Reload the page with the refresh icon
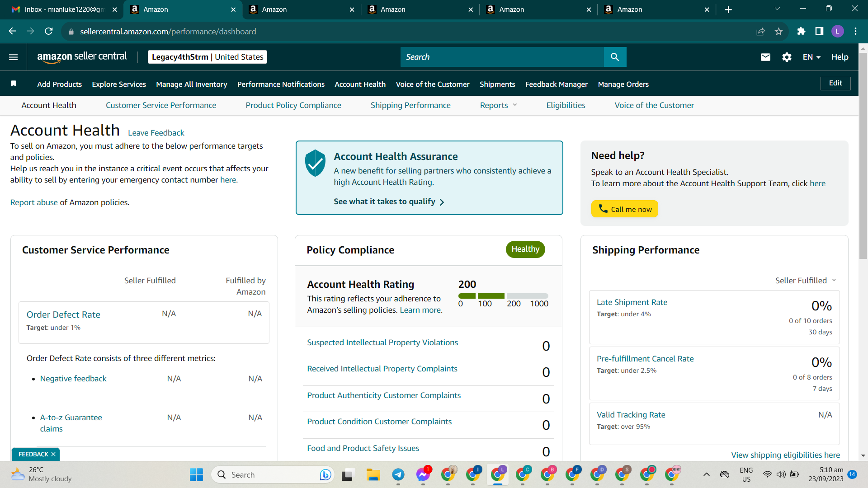 [49, 31]
